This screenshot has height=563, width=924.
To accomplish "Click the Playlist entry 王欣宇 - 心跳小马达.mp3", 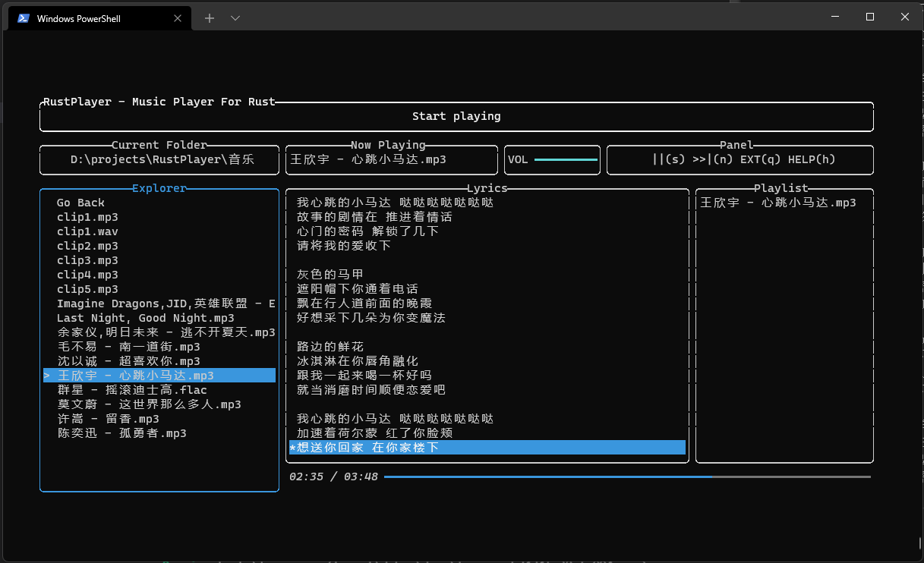I will [x=778, y=203].
